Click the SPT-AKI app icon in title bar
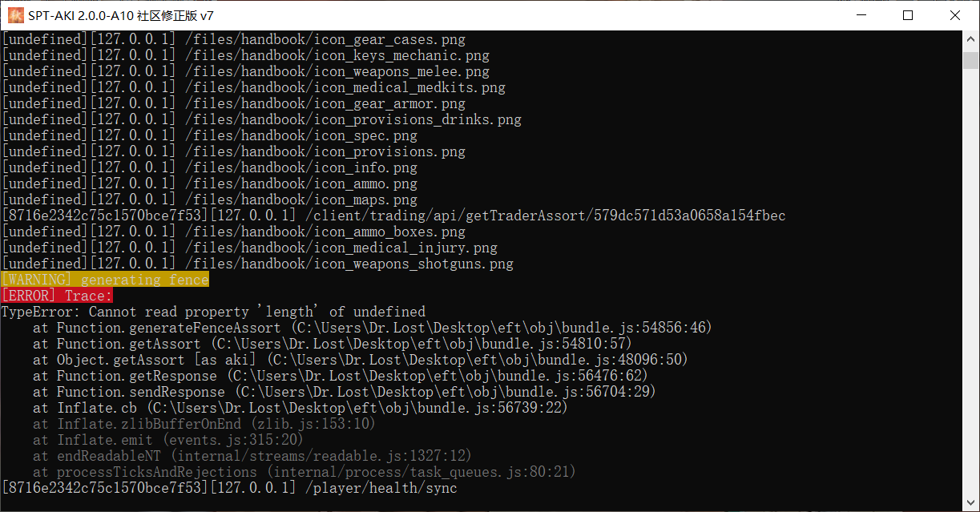Image resolution: width=980 pixels, height=512 pixels. pyautogui.click(x=15, y=15)
